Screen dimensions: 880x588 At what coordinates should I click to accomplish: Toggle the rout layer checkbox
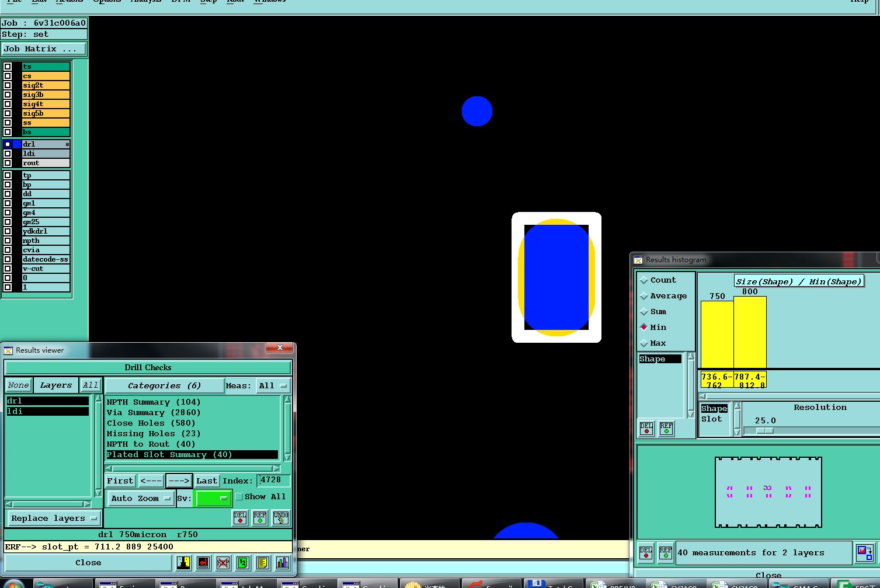(x=8, y=163)
